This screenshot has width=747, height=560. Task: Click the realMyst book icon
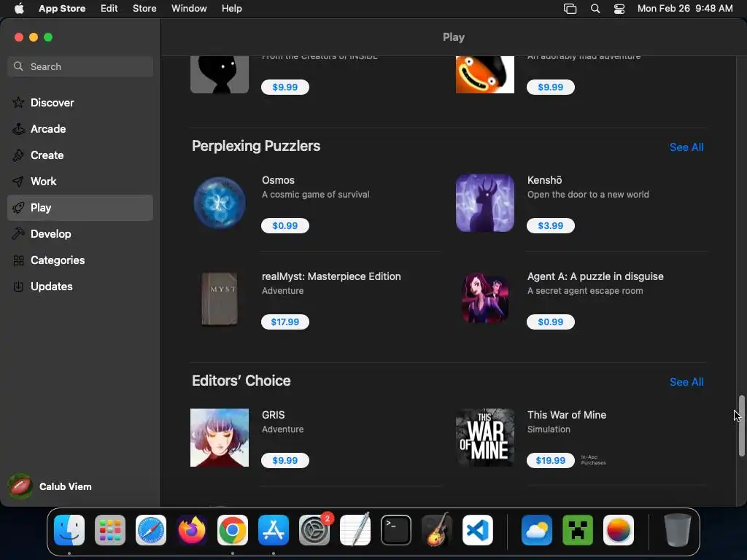[x=220, y=299]
